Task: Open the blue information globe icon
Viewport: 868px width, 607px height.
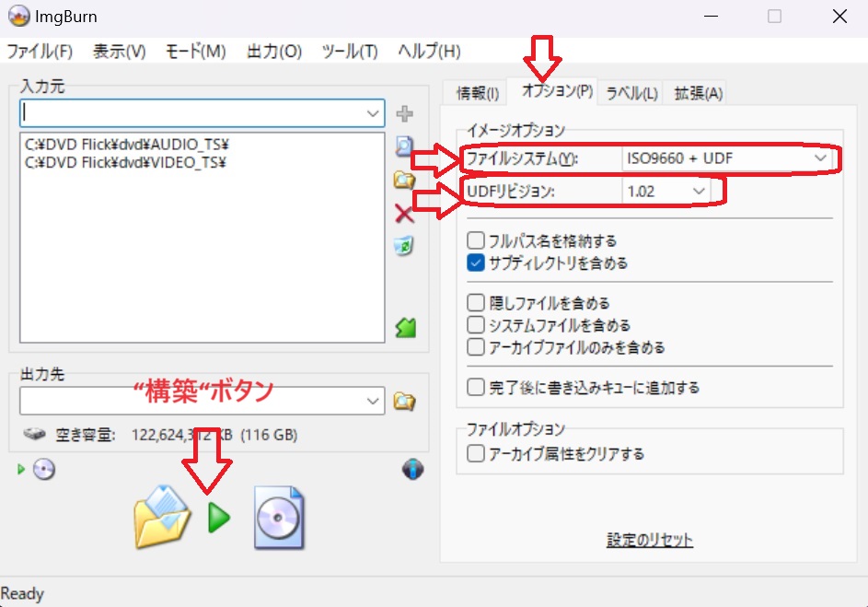Action: click(413, 469)
